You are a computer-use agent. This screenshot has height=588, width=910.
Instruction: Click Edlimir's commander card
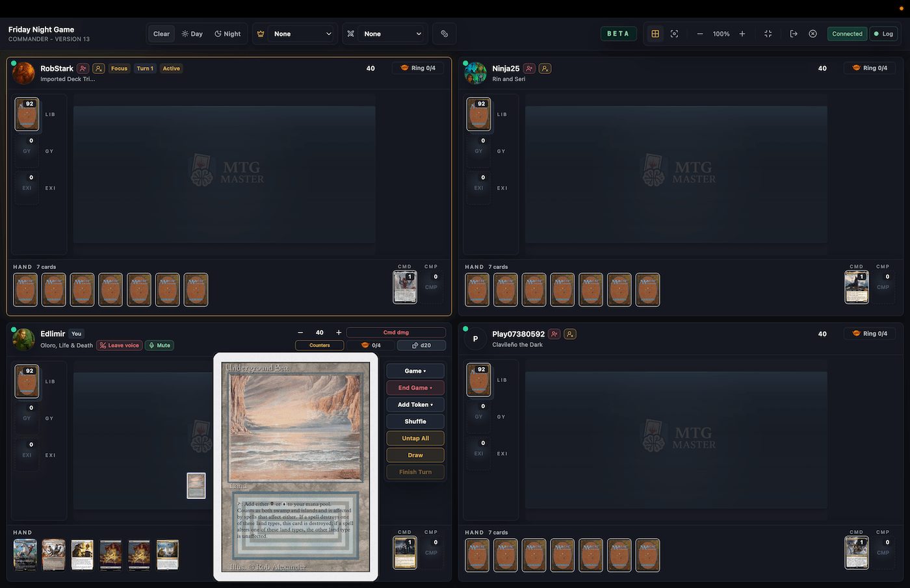[x=405, y=553]
